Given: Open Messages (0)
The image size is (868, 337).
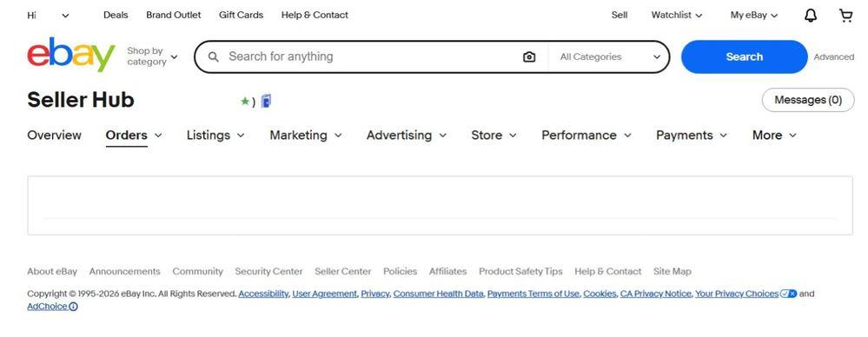Looking at the screenshot, I should pyautogui.click(x=808, y=100).
